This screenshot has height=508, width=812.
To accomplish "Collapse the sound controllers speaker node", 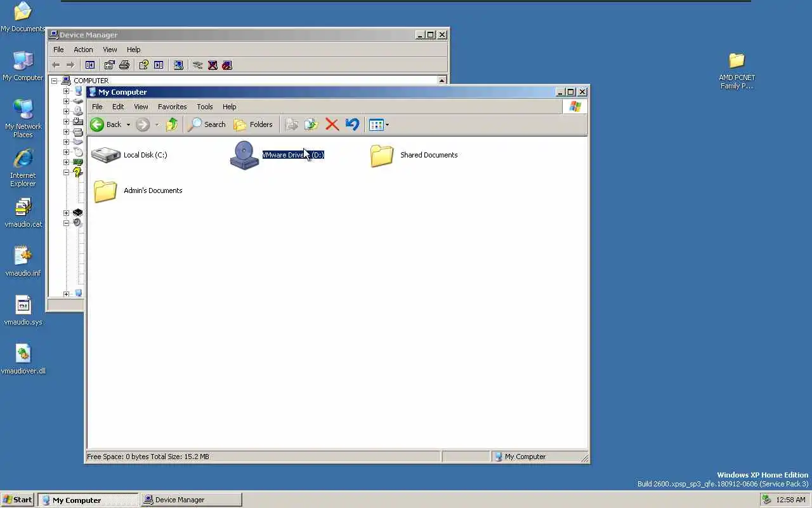I will (x=66, y=223).
